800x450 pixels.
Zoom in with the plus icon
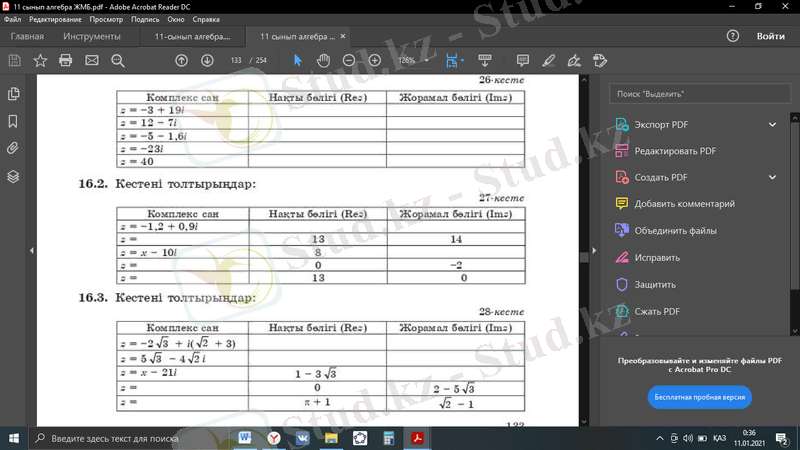point(375,60)
